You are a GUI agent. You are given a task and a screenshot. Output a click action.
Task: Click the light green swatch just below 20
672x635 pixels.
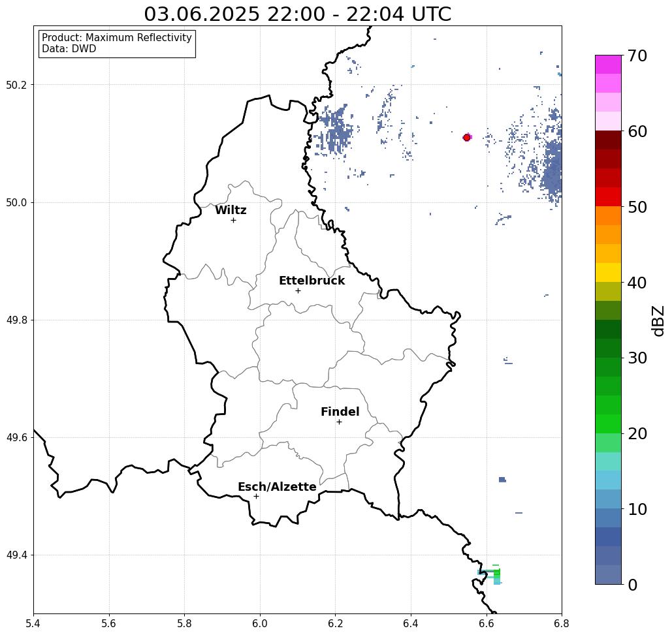(608, 442)
